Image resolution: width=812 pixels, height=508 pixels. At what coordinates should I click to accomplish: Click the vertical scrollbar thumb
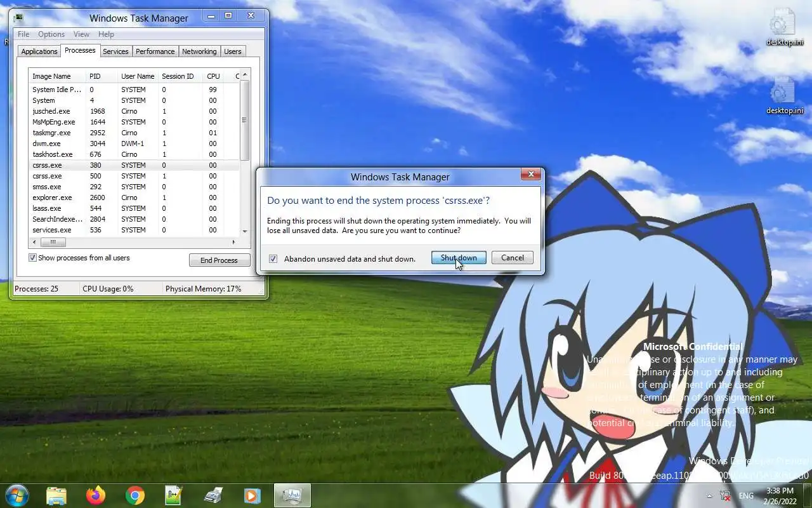[245, 120]
